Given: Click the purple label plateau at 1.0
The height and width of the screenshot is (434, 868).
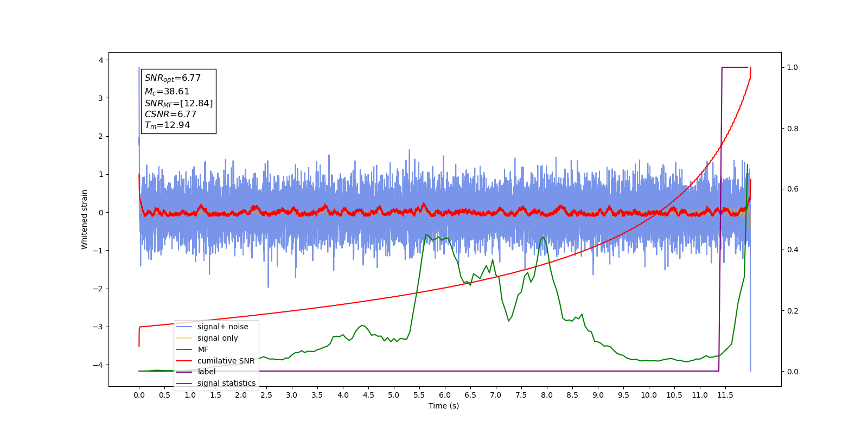Looking at the screenshot, I should 735,68.
